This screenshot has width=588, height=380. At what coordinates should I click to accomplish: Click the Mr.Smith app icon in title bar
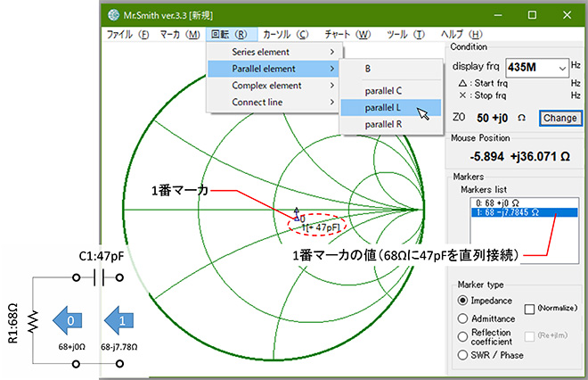[x=114, y=15]
